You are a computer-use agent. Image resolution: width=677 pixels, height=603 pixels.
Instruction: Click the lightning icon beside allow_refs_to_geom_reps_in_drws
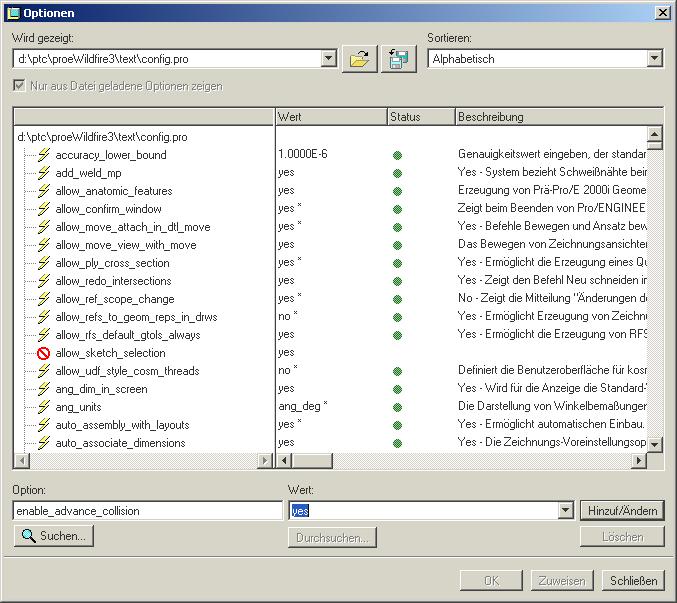(44, 317)
